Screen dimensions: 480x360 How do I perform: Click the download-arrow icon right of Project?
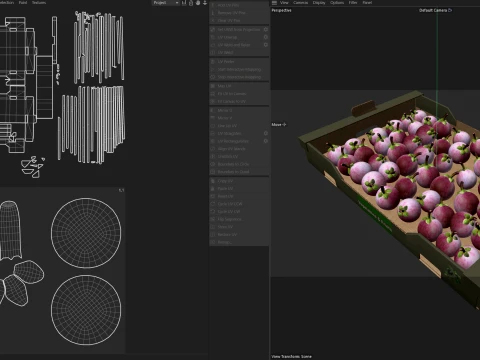[205, 3]
